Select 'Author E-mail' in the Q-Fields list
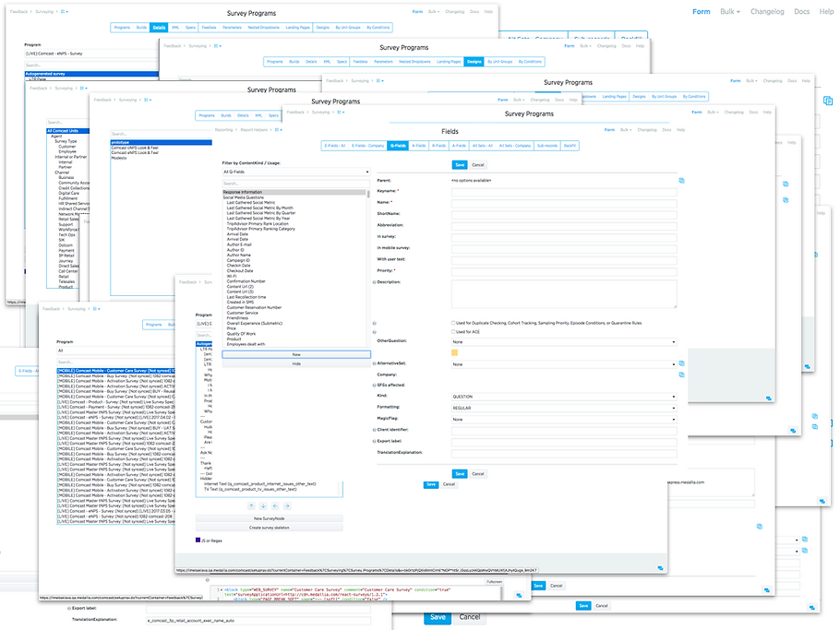Viewport: 840px width, 630px height. click(x=239, y=244)
